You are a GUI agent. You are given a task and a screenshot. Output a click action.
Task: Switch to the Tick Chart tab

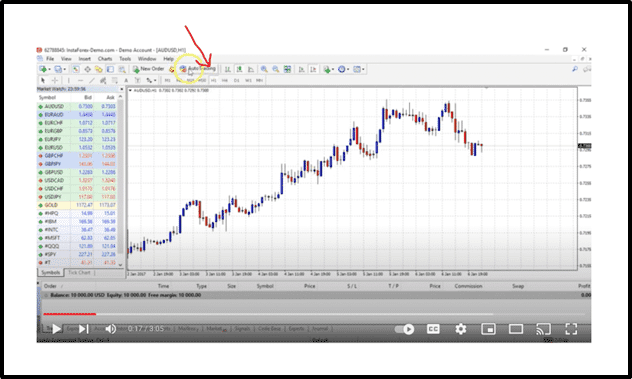[79, 273]
